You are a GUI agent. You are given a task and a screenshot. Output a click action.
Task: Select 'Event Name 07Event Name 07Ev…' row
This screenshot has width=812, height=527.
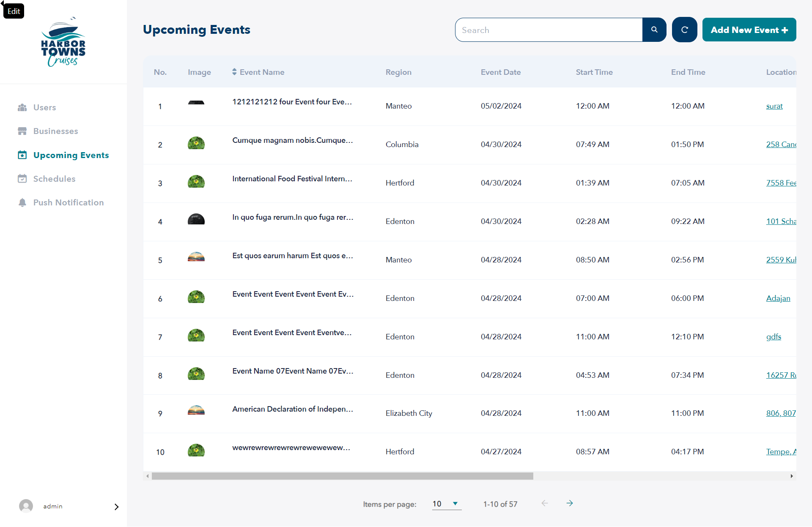click(x=293, y=371)
